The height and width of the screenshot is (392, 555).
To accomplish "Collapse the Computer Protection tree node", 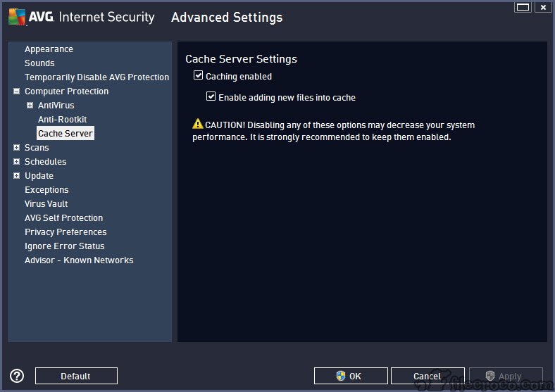I will click(x=16, y=91).
